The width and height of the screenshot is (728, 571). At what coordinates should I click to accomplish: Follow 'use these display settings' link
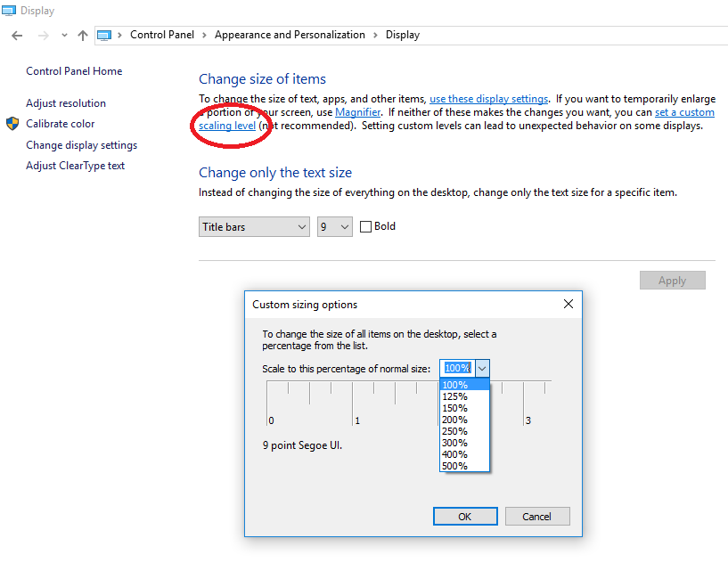click(x=489, y=99)
